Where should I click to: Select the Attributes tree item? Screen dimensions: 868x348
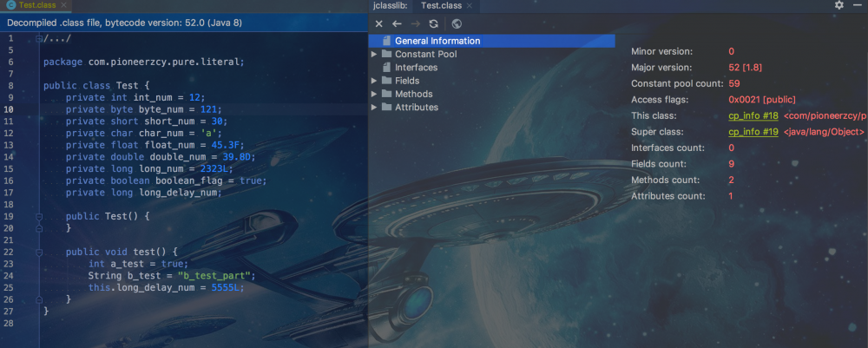(x=417, y=108)
